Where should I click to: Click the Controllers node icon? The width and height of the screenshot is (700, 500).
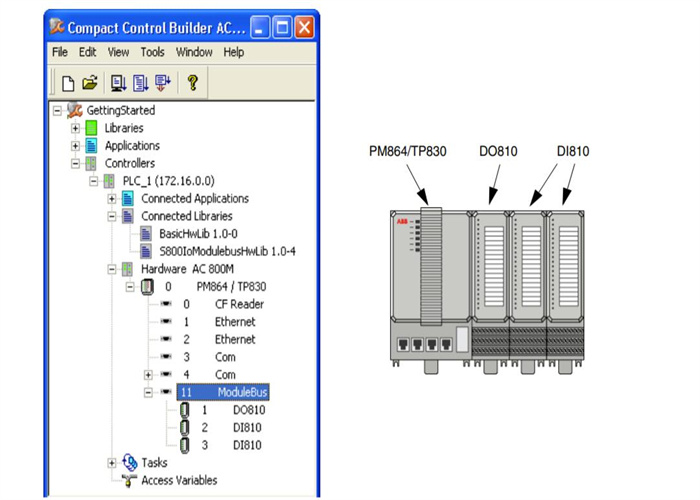coord(91,163)
